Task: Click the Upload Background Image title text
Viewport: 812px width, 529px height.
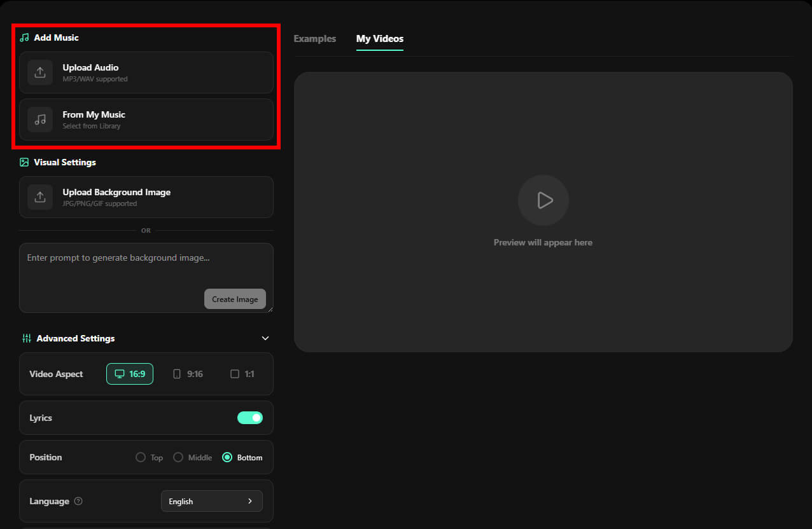Action: tap(116, 192)
